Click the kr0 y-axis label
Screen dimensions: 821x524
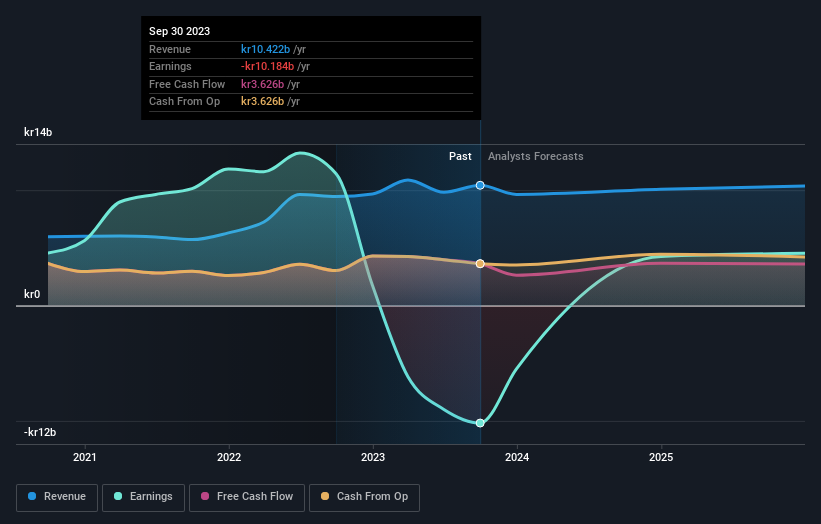tap(32, 294)
